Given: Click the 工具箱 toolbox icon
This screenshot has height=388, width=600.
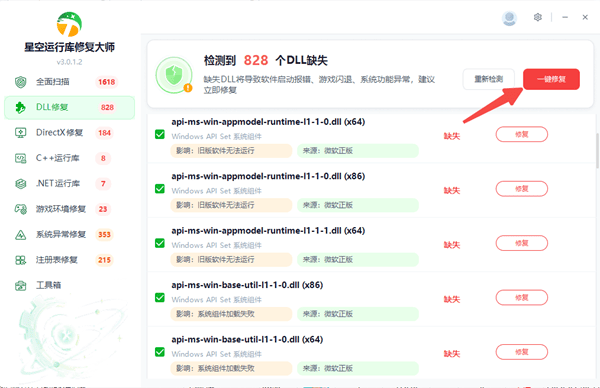Looking at the screenshot, I should coord(21,285).
